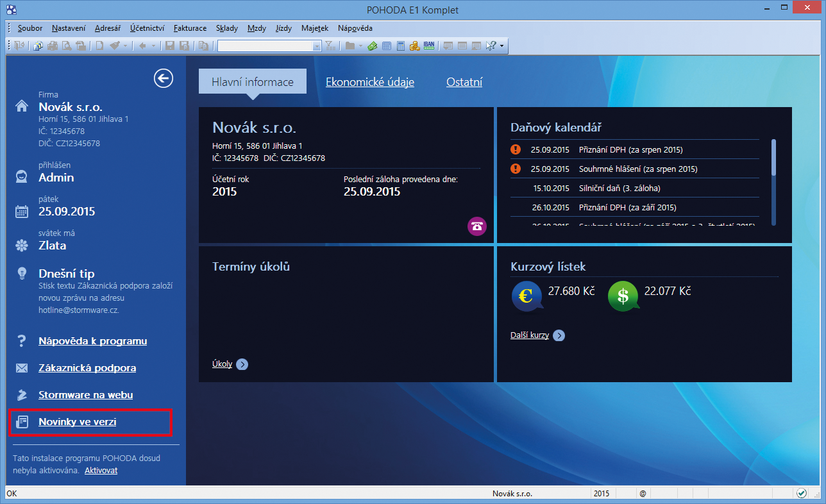The height and width of the screenshot is (504, 826).
Task: Click the purple telephone icon
Action: click(x=477, y=226)
